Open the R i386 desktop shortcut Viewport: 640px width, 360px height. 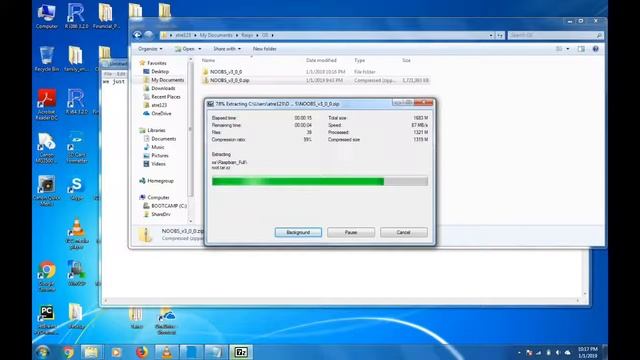tap(76, 16)
